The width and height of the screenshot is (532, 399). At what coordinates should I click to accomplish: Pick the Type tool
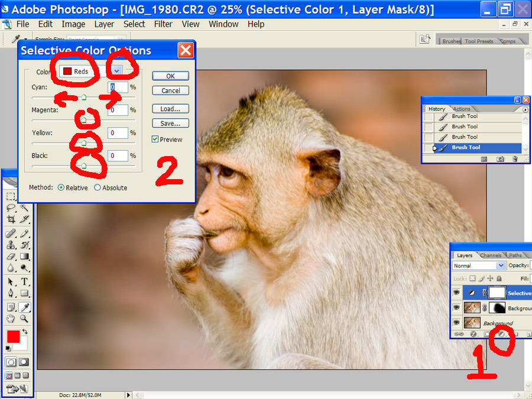[x=25, y=281]
